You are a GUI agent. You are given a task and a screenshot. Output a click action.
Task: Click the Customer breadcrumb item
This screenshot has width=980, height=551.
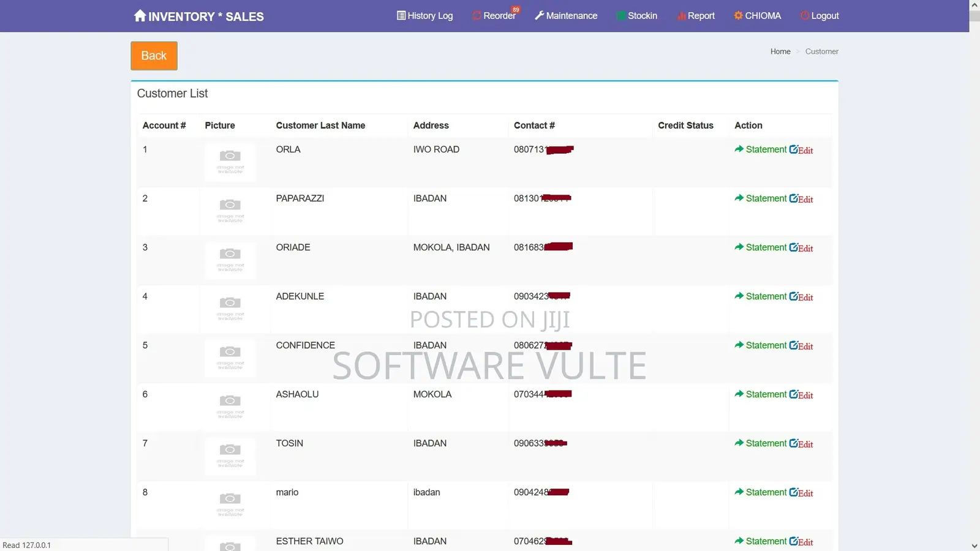point(822,51)
